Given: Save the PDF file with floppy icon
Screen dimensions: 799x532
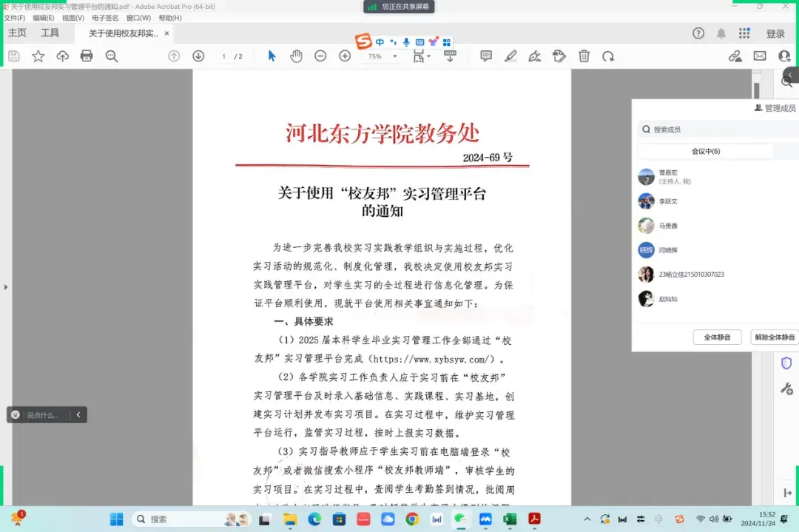Looking at the screenshot, I should coord(14,56).
